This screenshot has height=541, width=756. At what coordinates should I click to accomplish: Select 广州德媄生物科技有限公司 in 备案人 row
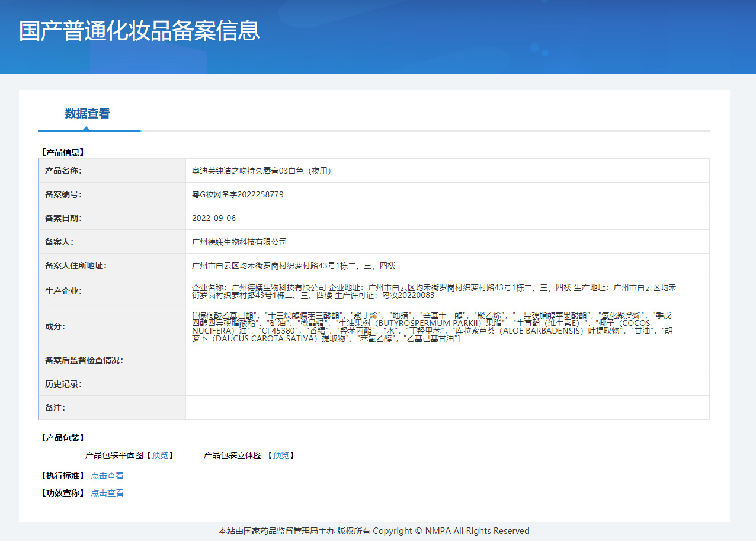239,242
